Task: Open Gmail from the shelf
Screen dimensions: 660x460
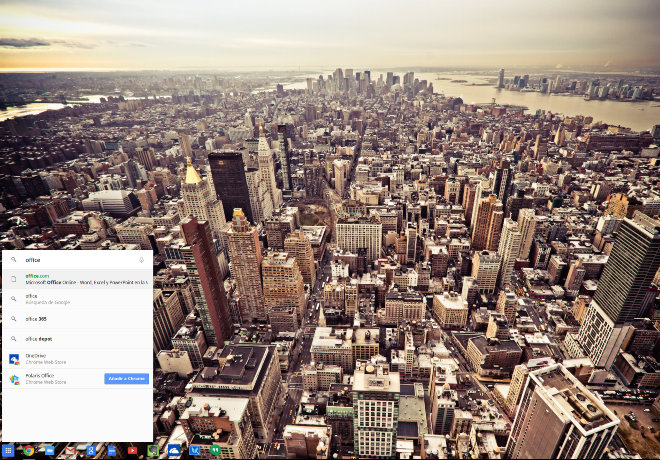Action: (69, 451)
